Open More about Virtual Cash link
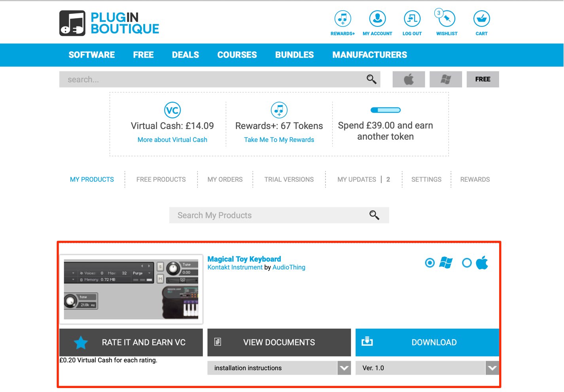Image resolution: width=564 pixels, height=392 pixels. (172, 139)
